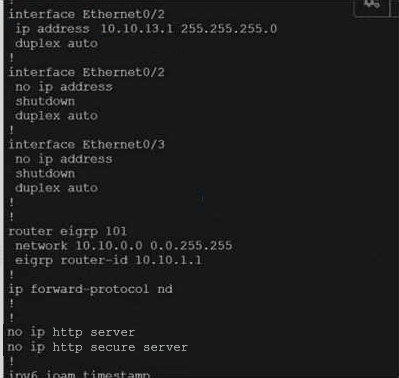This screenshot has width=399, height=378.
Task: Open the terminal settings gears icon
Action: [x=371, y=5]
